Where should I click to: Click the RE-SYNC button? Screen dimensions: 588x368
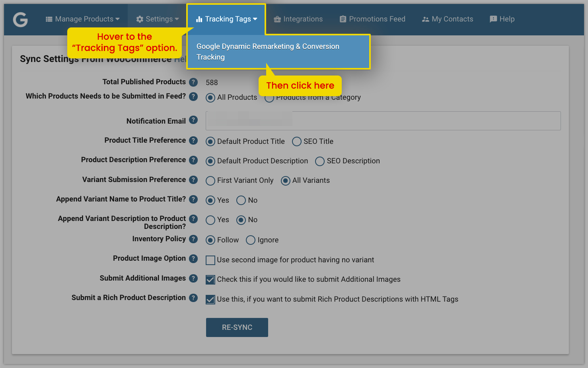[237, 327]
